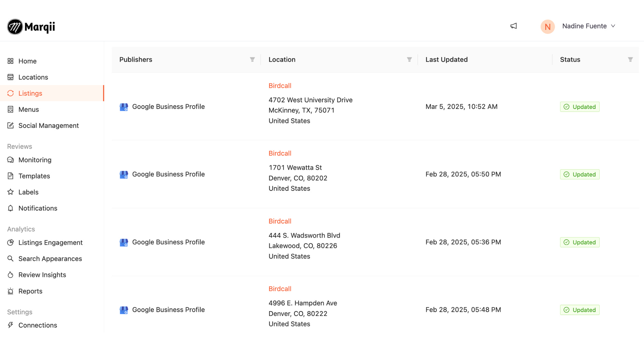This screenshot has height=362, width=644.
Task: Click the Listings Engagement pie chart icon
Action: pos(11,243)
